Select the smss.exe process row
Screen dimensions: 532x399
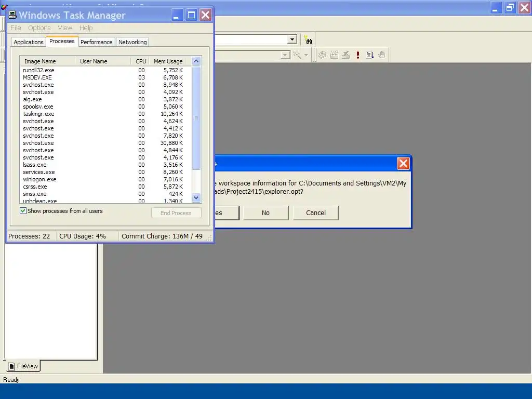(x=105, y=194)
